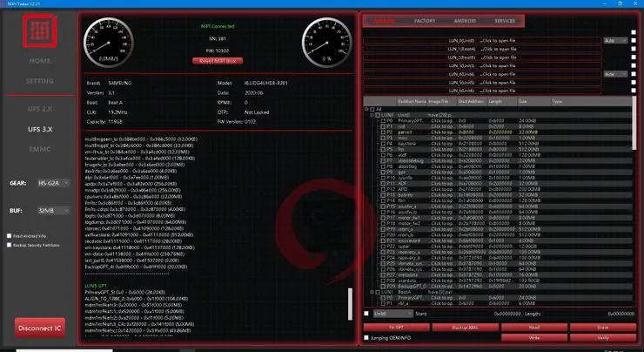Click the red grid logo icon
Screen dimensions: 644x352
coord(40,30)
